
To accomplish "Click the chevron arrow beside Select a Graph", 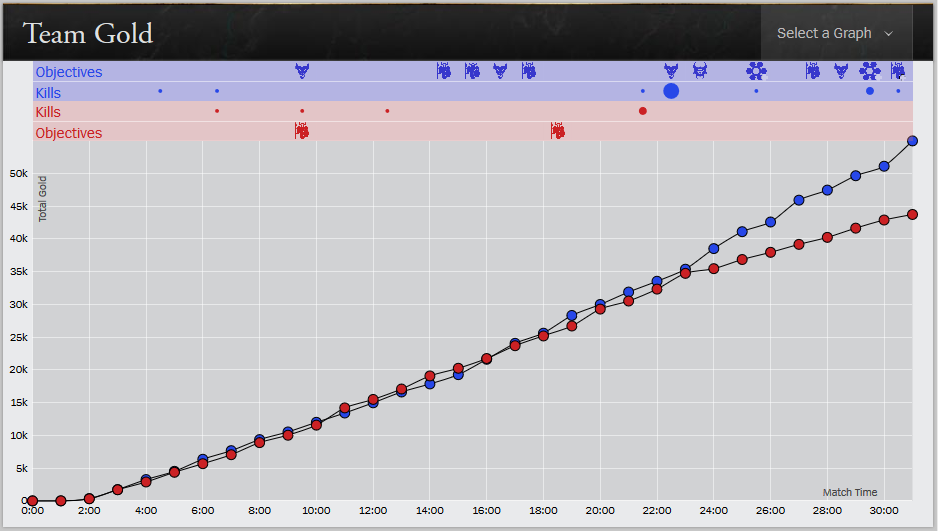I will tap(888, 34).
